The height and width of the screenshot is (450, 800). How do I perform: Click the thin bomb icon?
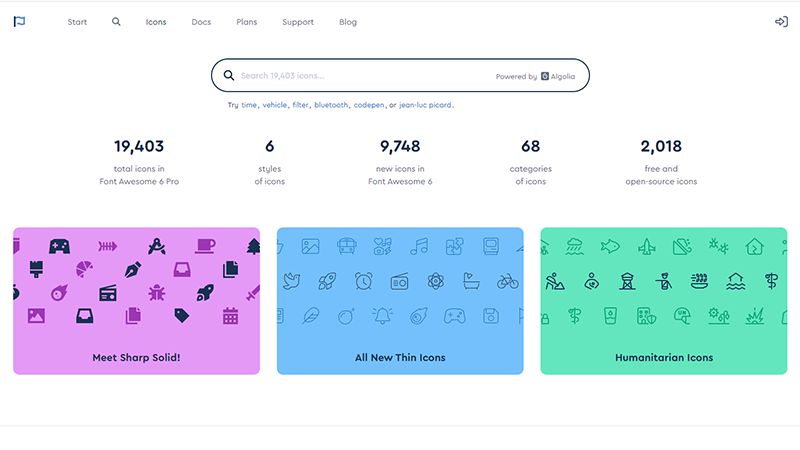[x=346, y=316]
